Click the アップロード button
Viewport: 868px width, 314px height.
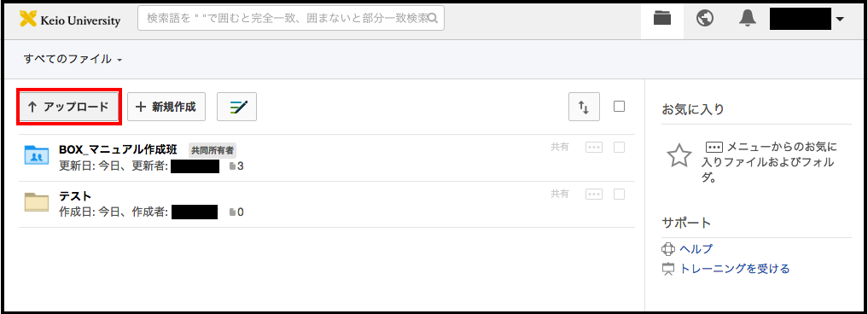(x=68, y=107)
